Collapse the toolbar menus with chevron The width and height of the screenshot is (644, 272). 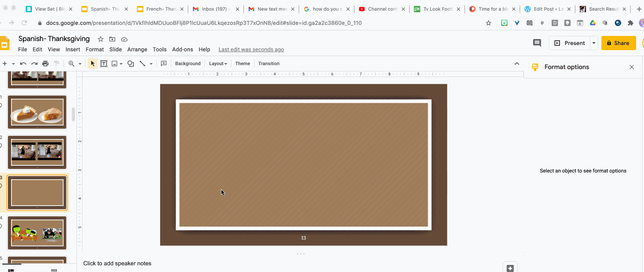click(517, 64)
